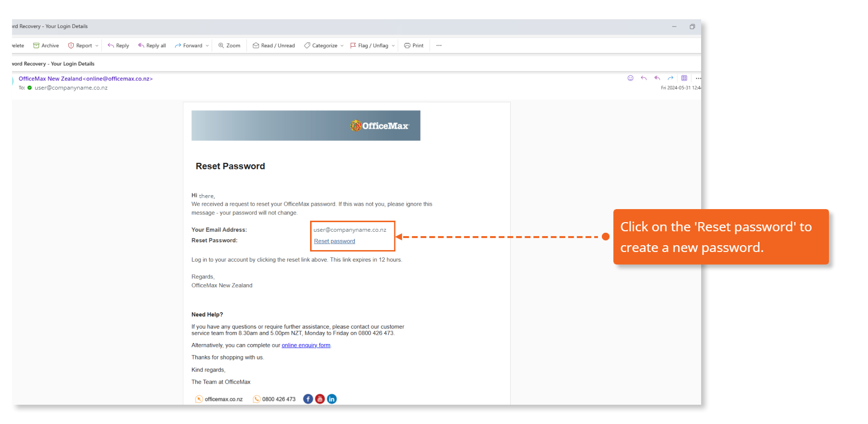Image resolution: width=868 pixels, height=424 pixels.
Task: Click the Zoom toolbar button
Action: (x=229, y=46)
